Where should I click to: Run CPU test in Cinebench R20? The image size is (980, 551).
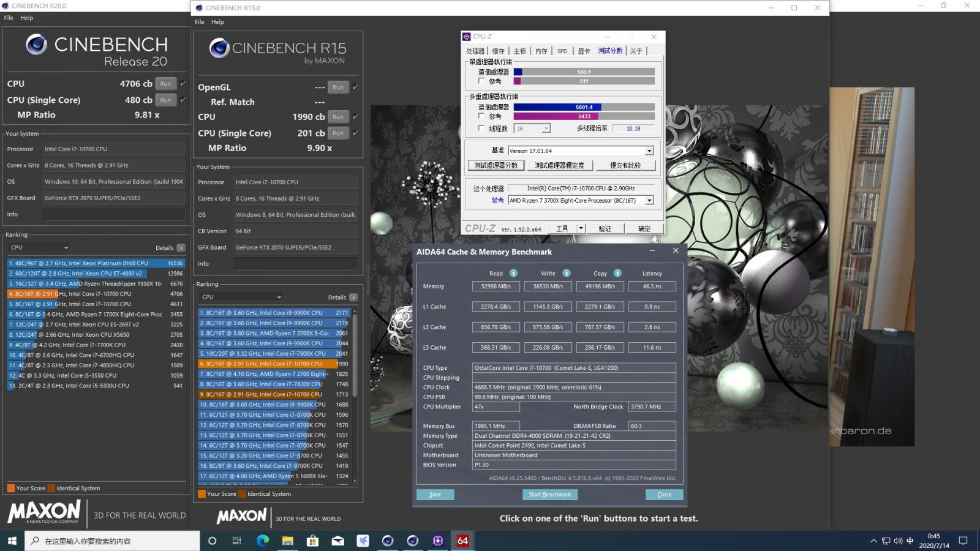165,84
